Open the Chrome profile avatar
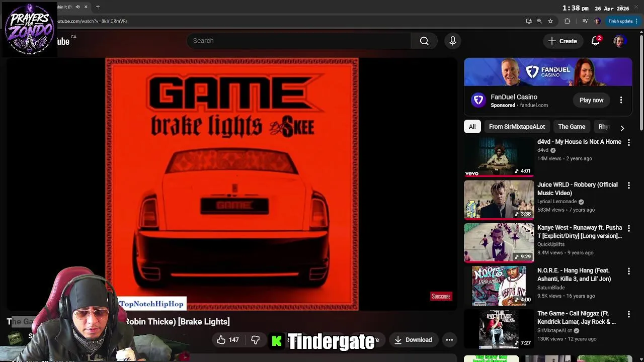 [597, 21]
